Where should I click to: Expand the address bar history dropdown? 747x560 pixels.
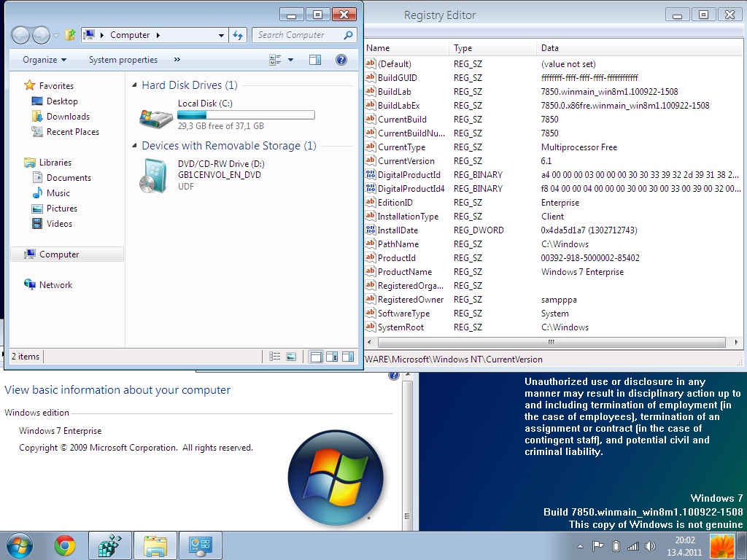(x=222, y=35)
